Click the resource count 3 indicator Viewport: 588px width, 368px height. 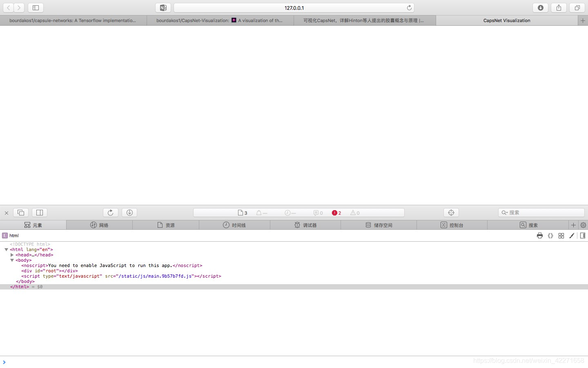(x=243, y=213)
